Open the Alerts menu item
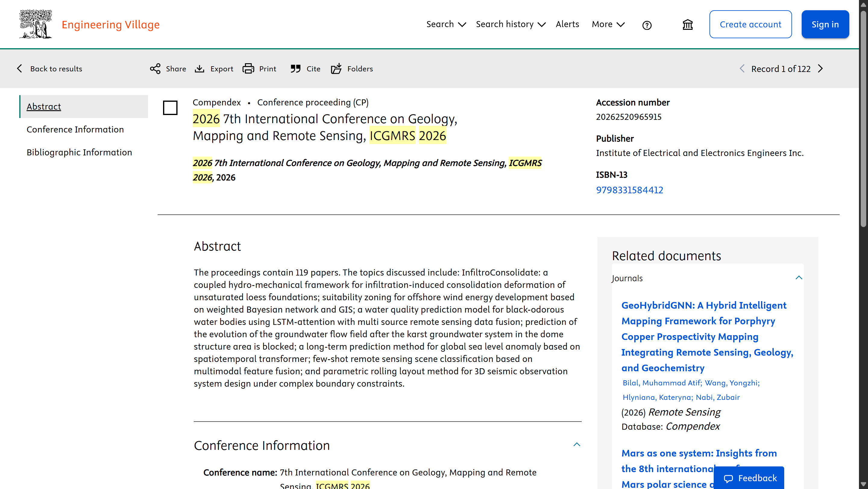 click(568, 24)
